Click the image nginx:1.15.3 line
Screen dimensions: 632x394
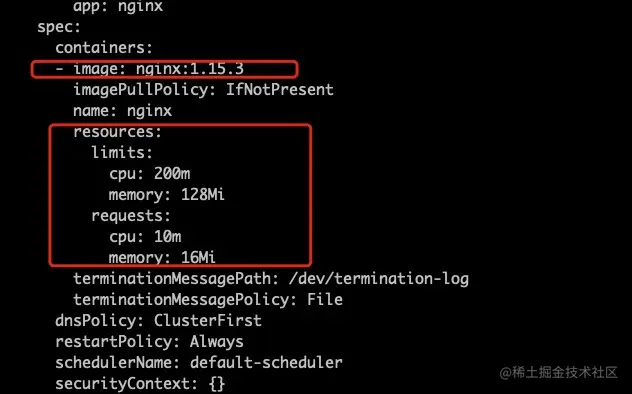[x=150, y=69]
